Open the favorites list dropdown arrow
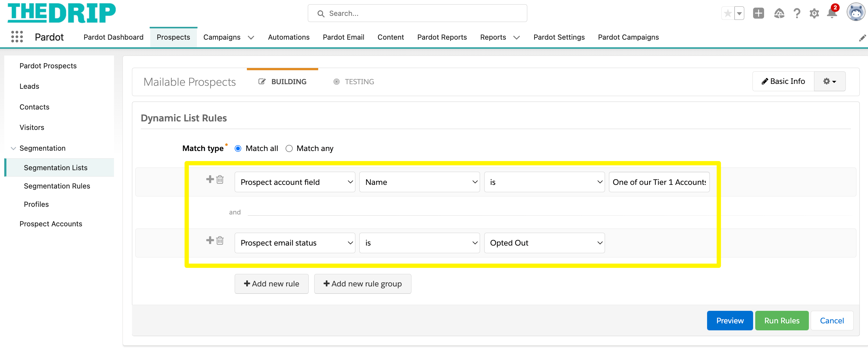Viewport: 868px width, 352px height. [739, 13]
